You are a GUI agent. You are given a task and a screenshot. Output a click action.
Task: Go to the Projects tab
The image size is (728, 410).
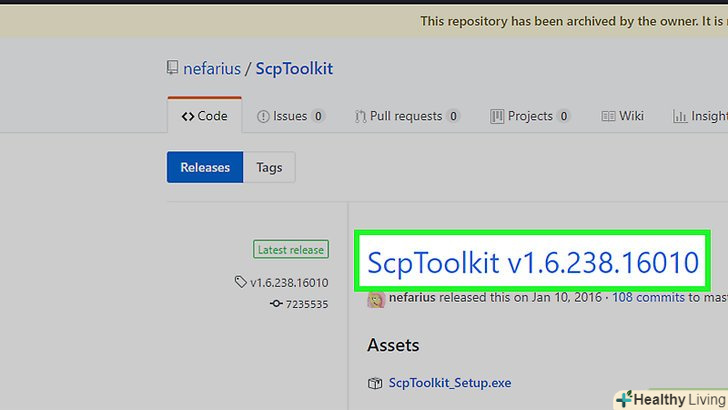pos(530,116)
